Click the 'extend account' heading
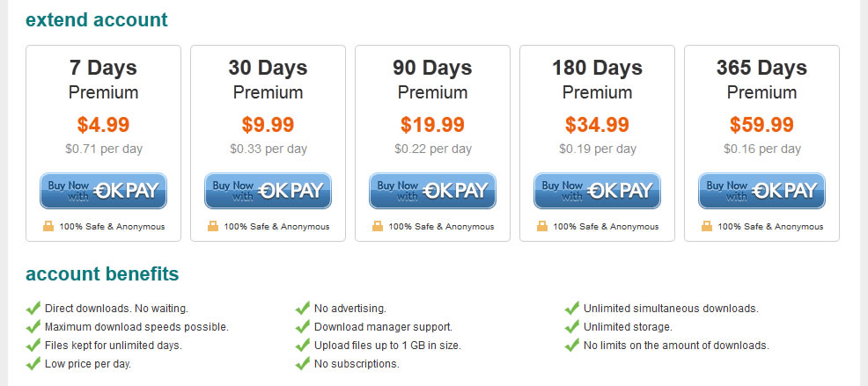 [97, 20]
